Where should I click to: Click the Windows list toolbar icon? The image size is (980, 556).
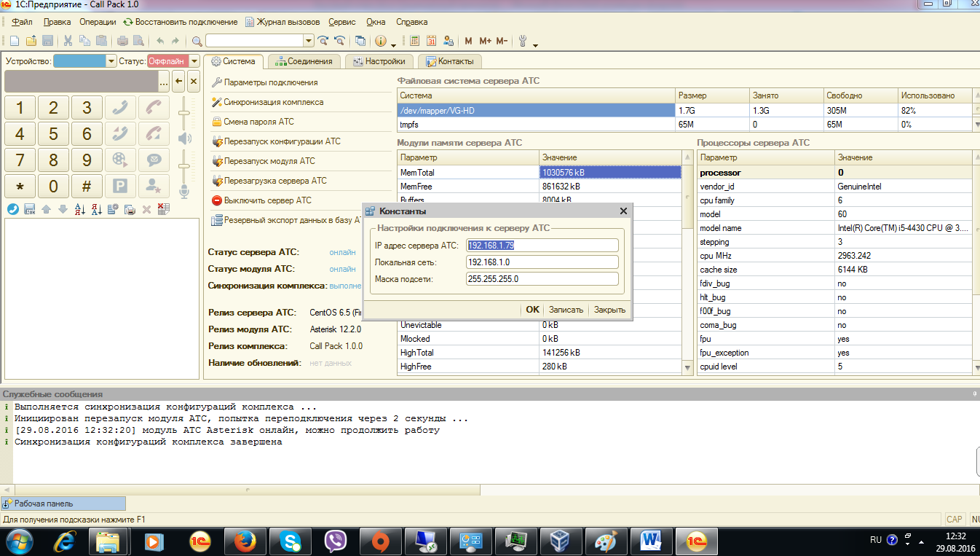[x=360, y=41]
